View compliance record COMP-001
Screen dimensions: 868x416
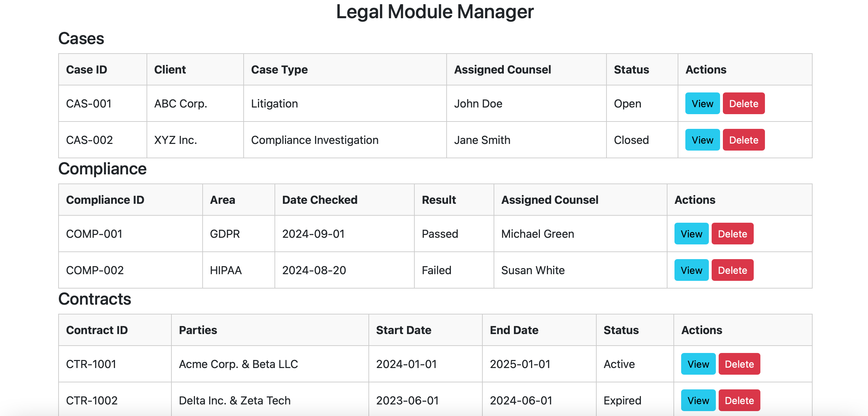point(691,234)
